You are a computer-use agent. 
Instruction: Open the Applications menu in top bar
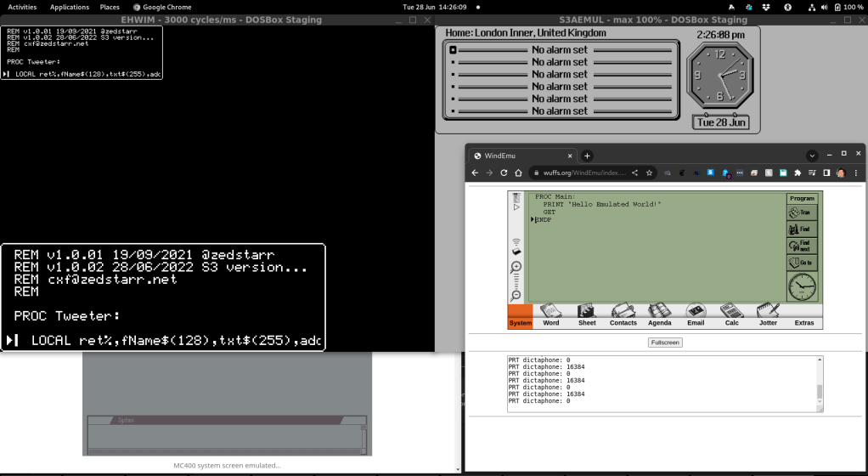(70, 7)
